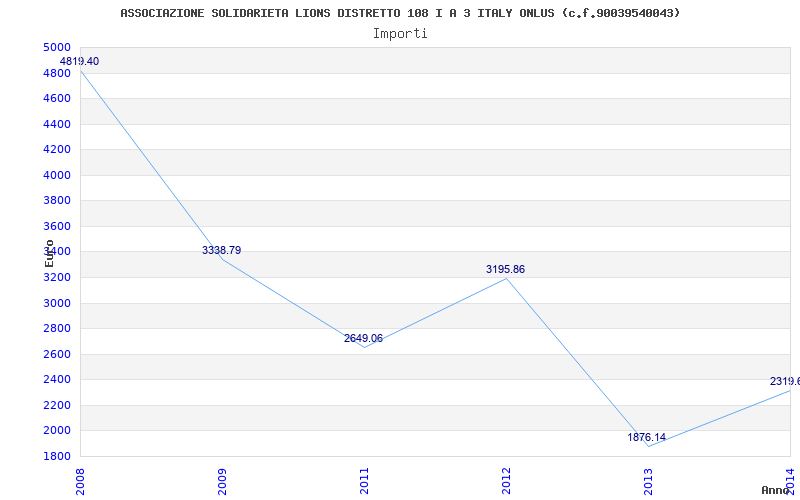Click the y-axis value 2000
Screen dimensions: 800x500
57,431
